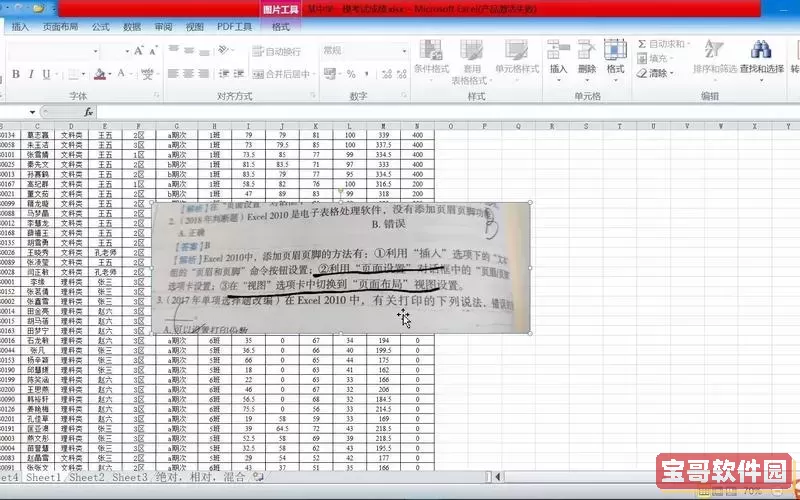Screen dimensions: 800x500
Task: Click 合并后居中 merge and center
Action: (282, 74)
